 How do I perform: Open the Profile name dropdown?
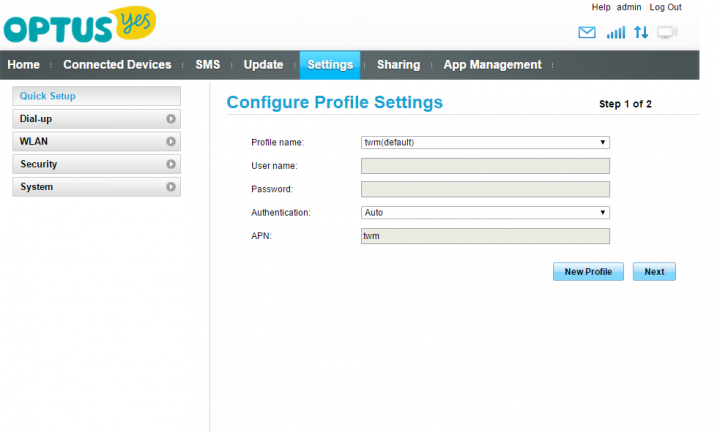[x=485, y=142]
